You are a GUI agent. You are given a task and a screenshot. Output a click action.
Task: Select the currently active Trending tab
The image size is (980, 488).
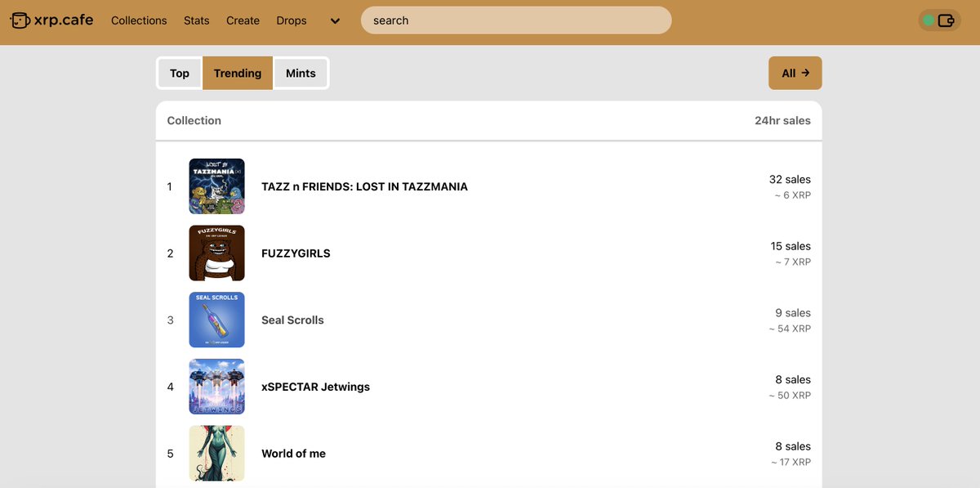pyautogui.click(x=237, y=73)
